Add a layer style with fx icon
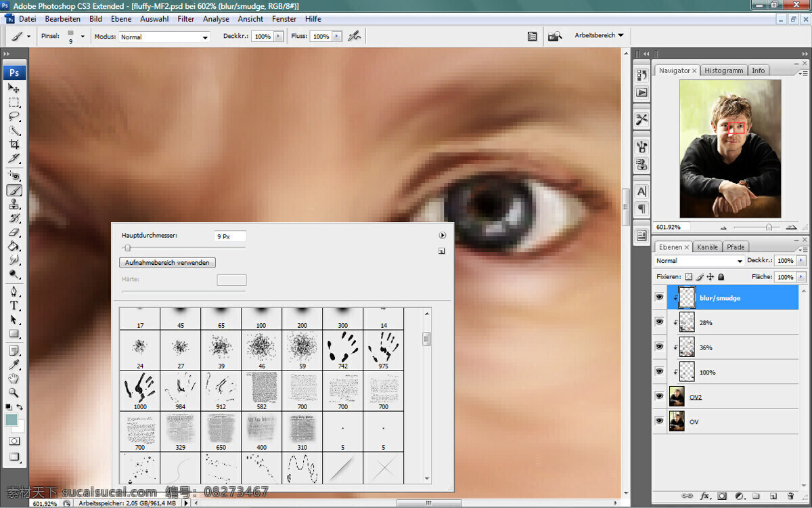The height and width of the screenshot is (508, 812). point(704,496)
